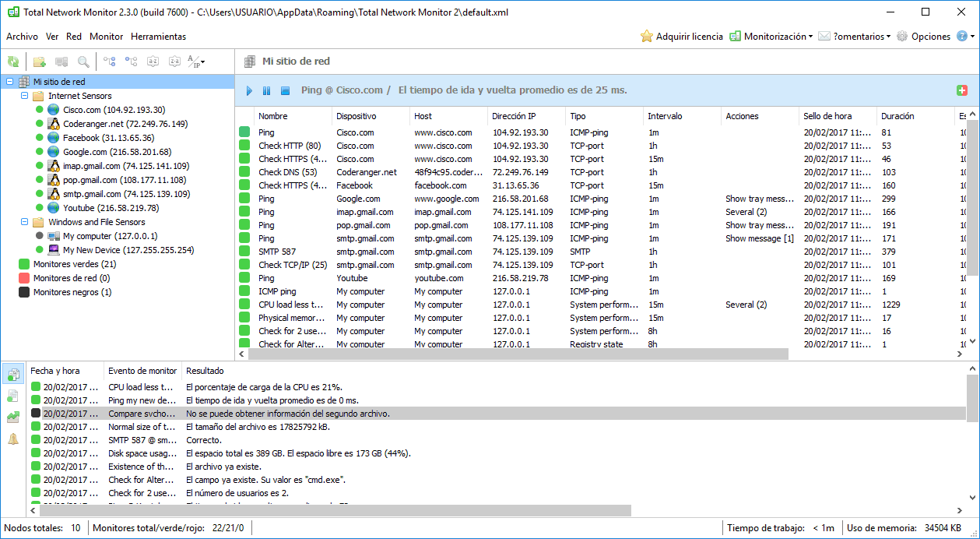Start monitors with the blue play icon
The image size is (980, 539).
pos(250,91)
